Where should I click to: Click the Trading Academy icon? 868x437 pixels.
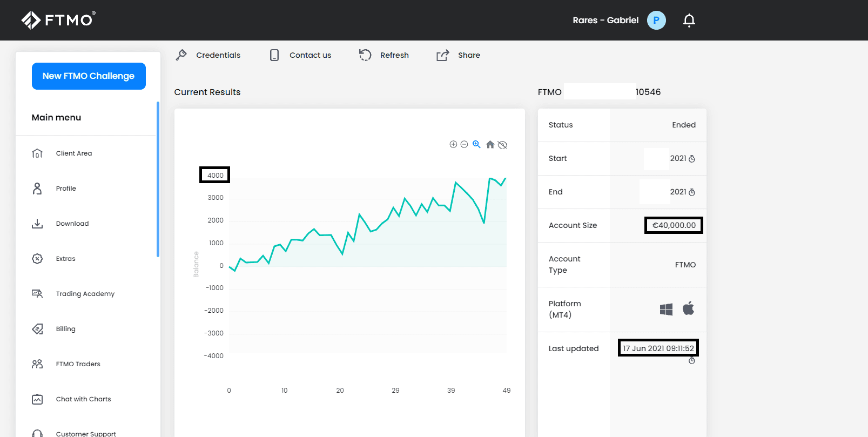tap(37, 294)
